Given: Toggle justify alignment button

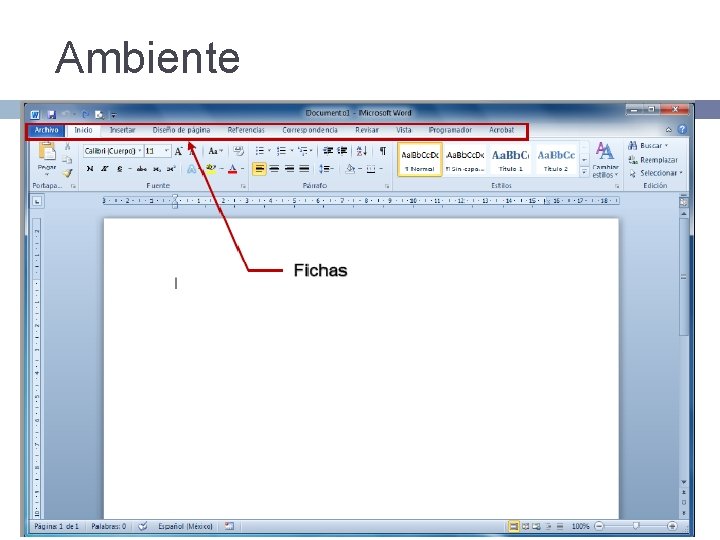Looking at the screenshot, I should [304, 169].
